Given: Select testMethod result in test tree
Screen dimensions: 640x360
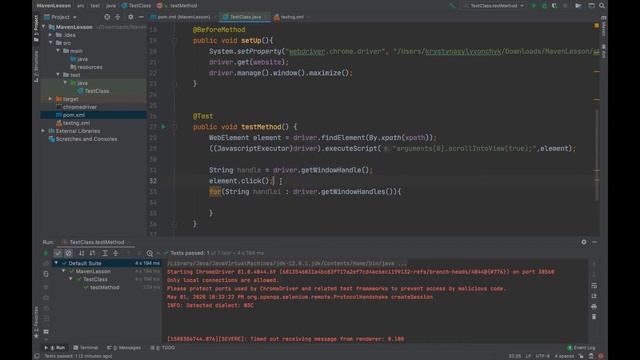Looking at the screenshot, I should 104,287.
